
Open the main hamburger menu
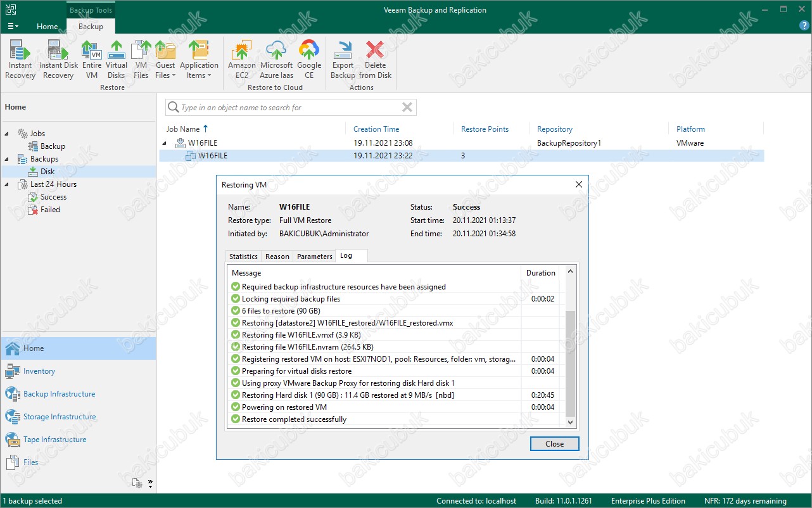13,26
